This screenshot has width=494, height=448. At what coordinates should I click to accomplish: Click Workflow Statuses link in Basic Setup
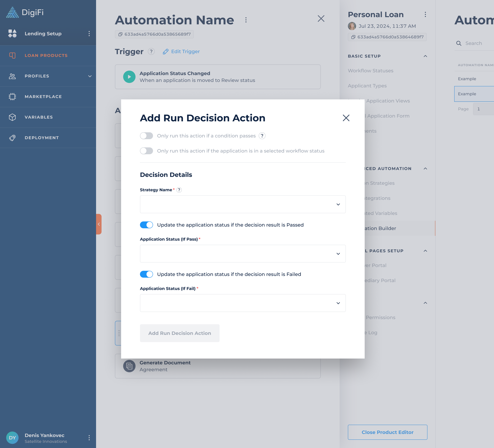coord(370,70)
